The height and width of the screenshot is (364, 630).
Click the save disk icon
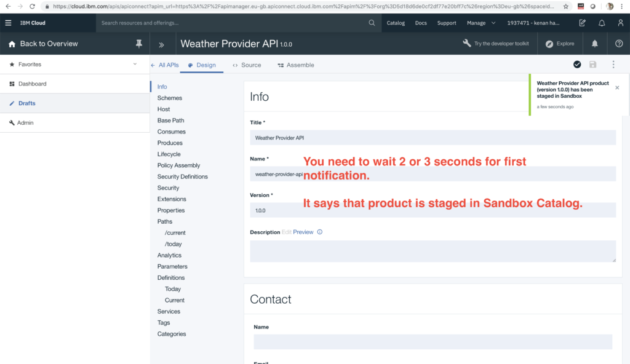coord(592,65)
